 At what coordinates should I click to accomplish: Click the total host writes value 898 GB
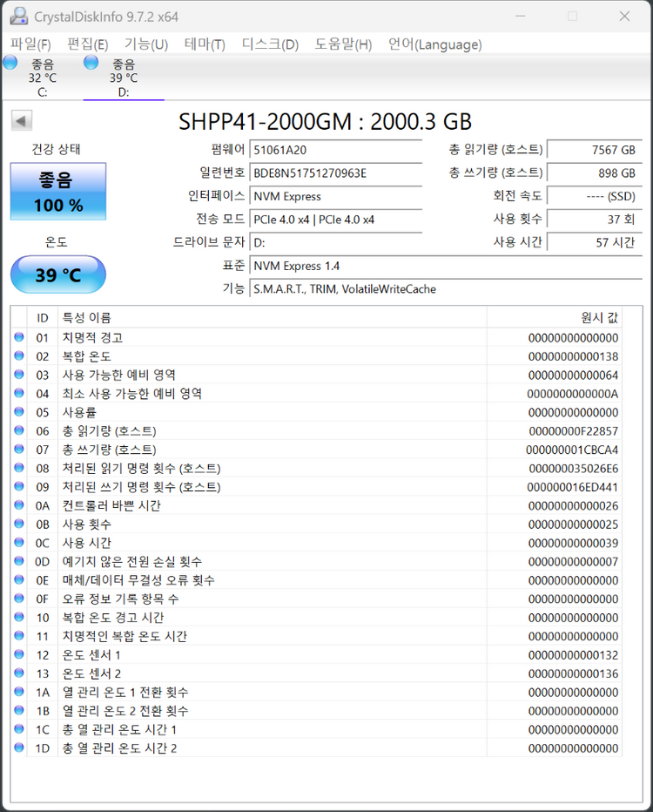(x=595, y=173)
